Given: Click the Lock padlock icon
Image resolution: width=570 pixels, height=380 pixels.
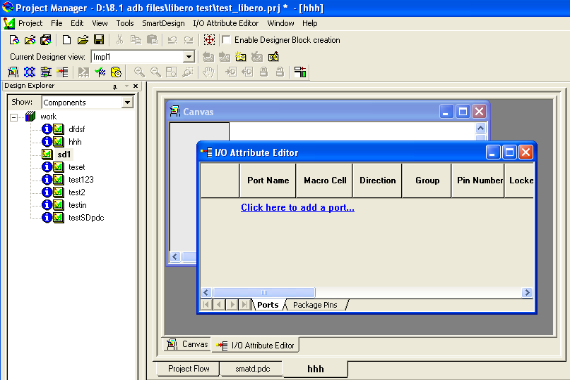Looking at the screenshot, I should click(x=264, y=72).
